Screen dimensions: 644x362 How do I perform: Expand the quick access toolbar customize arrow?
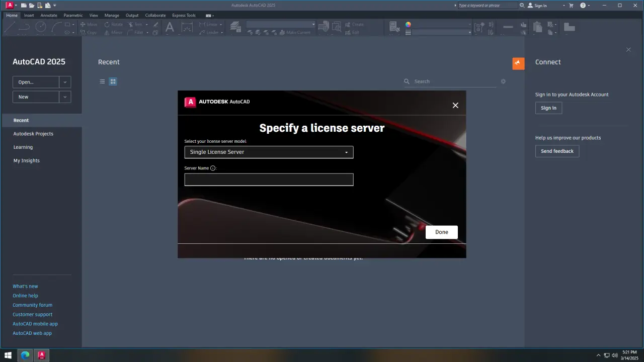54,6
